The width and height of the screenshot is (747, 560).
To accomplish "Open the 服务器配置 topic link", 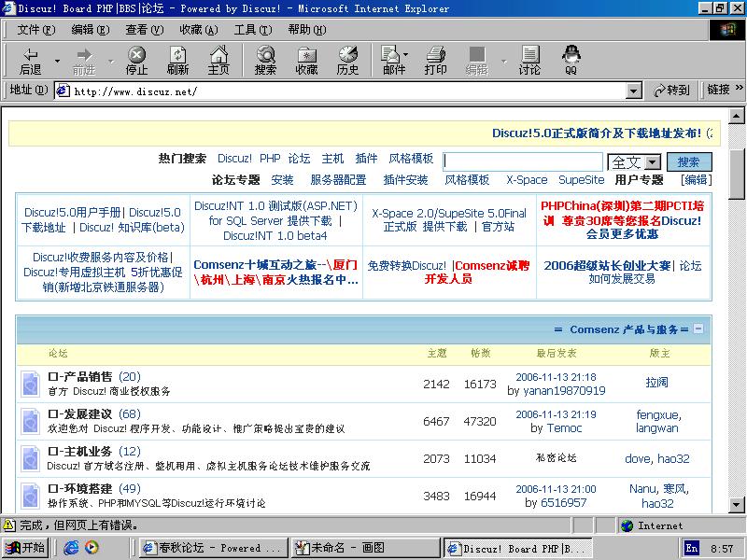I will pos(338,180).
